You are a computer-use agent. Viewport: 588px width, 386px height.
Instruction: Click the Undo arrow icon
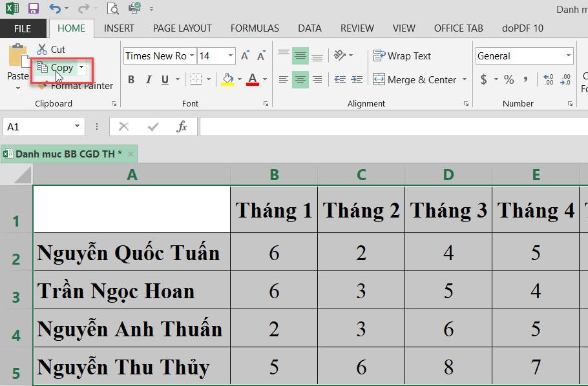54,9
